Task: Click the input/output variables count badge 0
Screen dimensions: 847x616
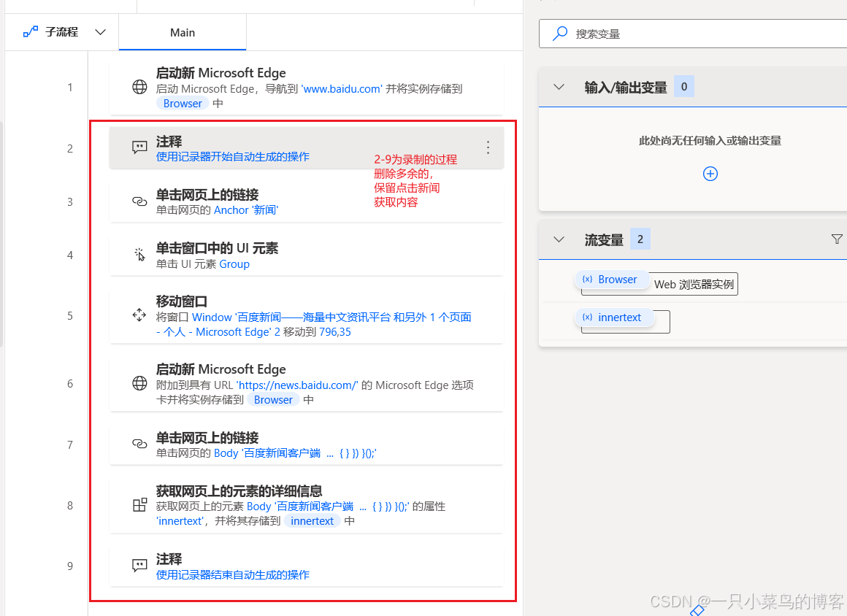Action: click(x=684, y=86)
